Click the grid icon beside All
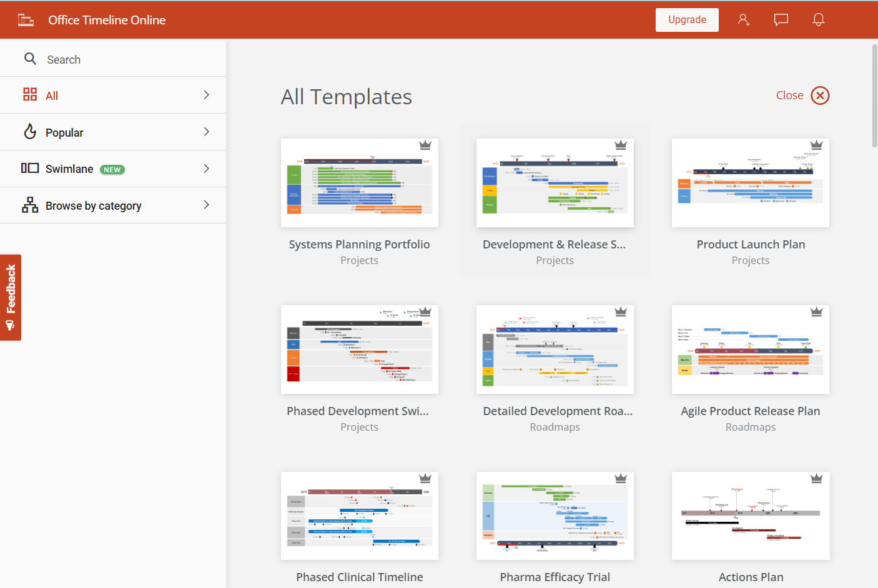 [x=30, y=94]
